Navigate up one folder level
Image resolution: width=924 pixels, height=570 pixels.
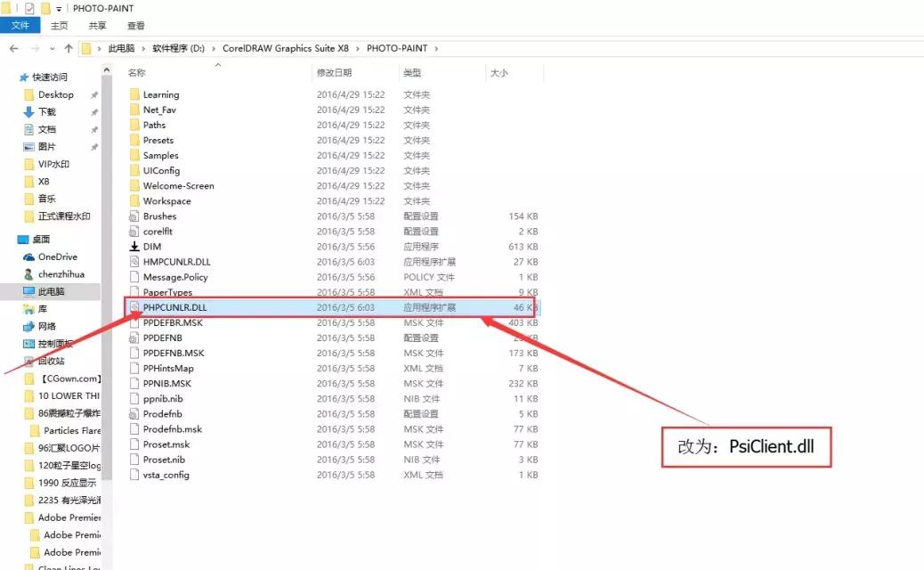[68, 48]
